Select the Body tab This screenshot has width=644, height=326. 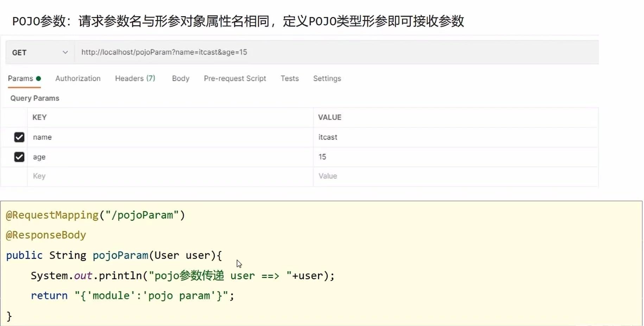pos(181,79)
